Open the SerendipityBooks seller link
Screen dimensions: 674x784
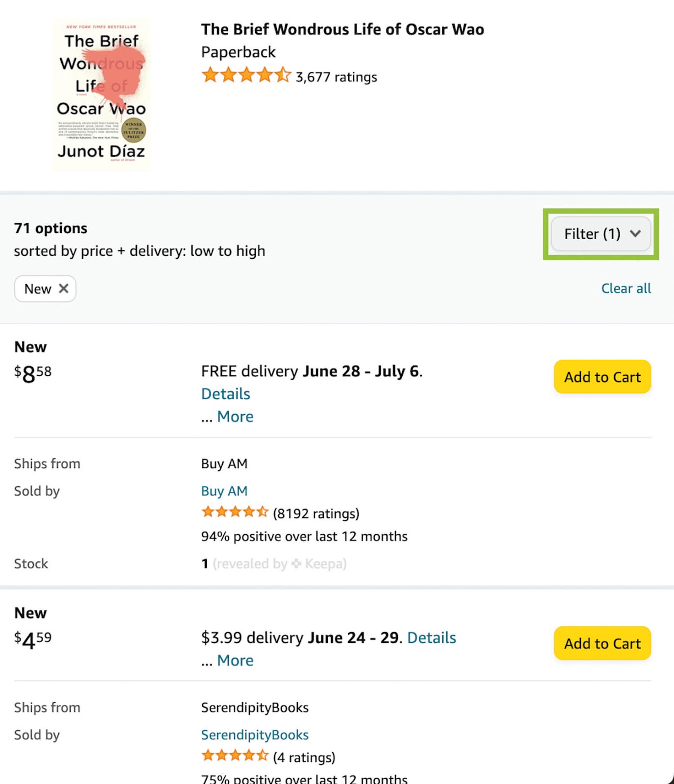[x=255, y=735]
